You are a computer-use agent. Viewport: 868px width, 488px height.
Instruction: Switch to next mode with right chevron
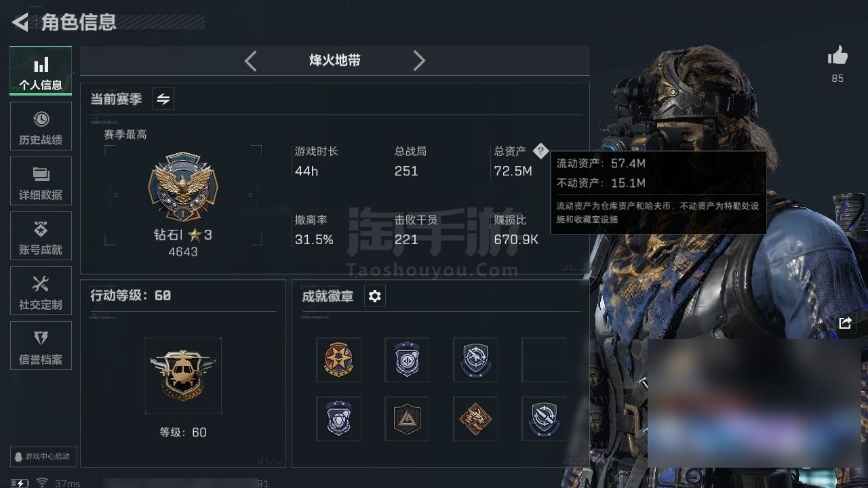point(419,61)
